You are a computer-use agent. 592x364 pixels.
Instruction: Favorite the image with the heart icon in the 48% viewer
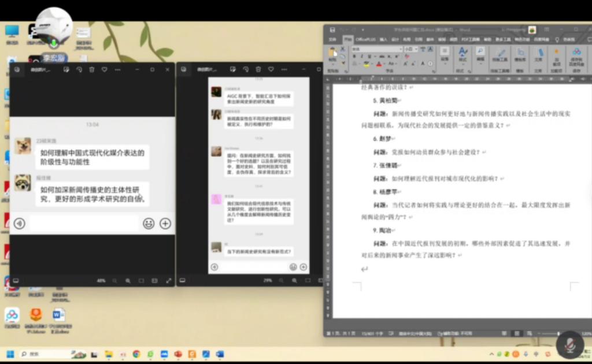(x=105, y=69)
